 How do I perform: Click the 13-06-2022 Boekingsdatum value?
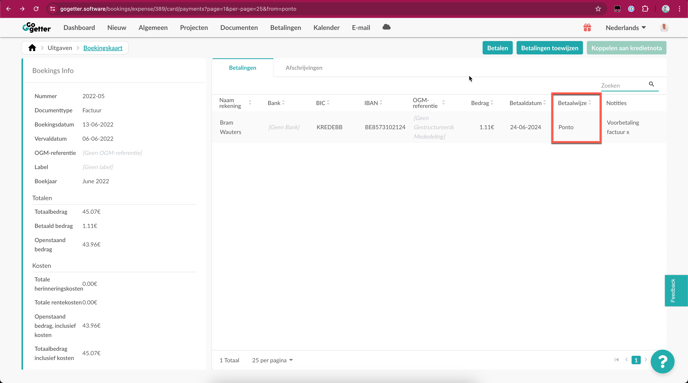[x=98, y=125]
